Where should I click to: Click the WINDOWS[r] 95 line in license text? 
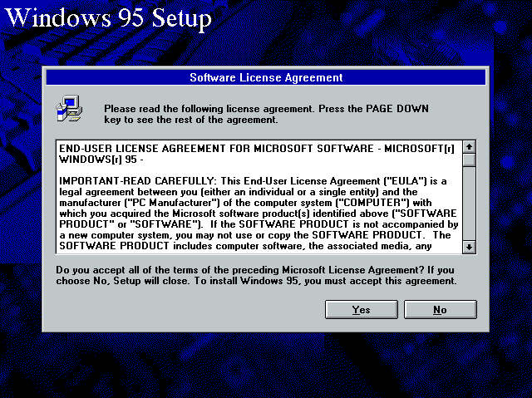(x=101, y=160)
